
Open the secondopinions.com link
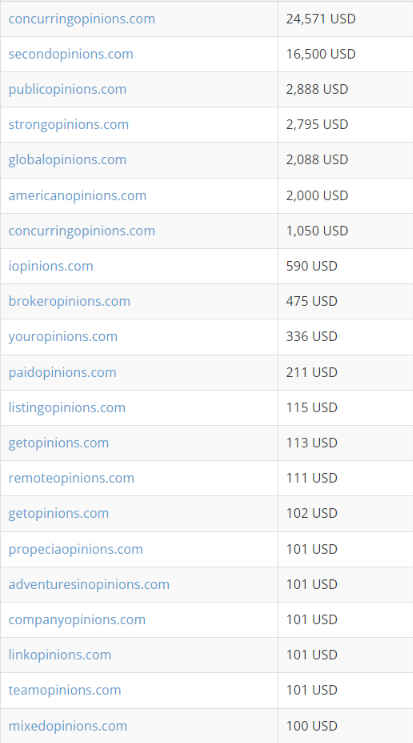(x=71, y=54)
